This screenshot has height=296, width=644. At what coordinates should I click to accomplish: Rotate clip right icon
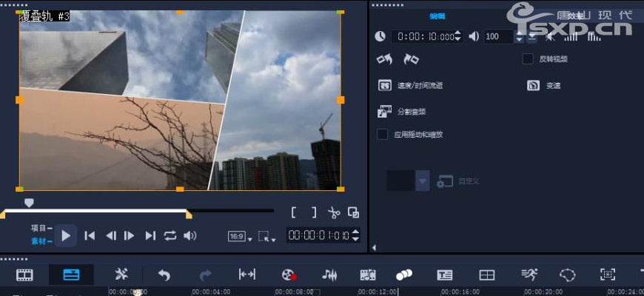tap(411, 59)
